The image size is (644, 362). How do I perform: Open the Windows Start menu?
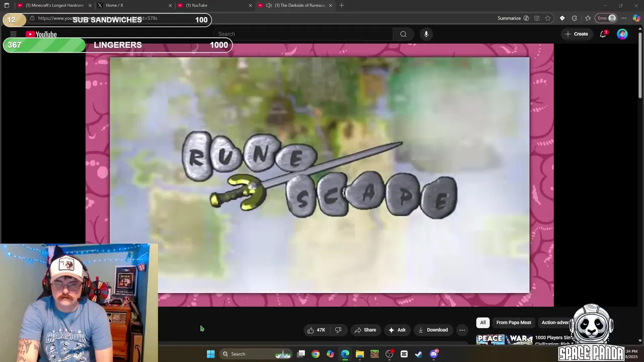click(211, 354)
